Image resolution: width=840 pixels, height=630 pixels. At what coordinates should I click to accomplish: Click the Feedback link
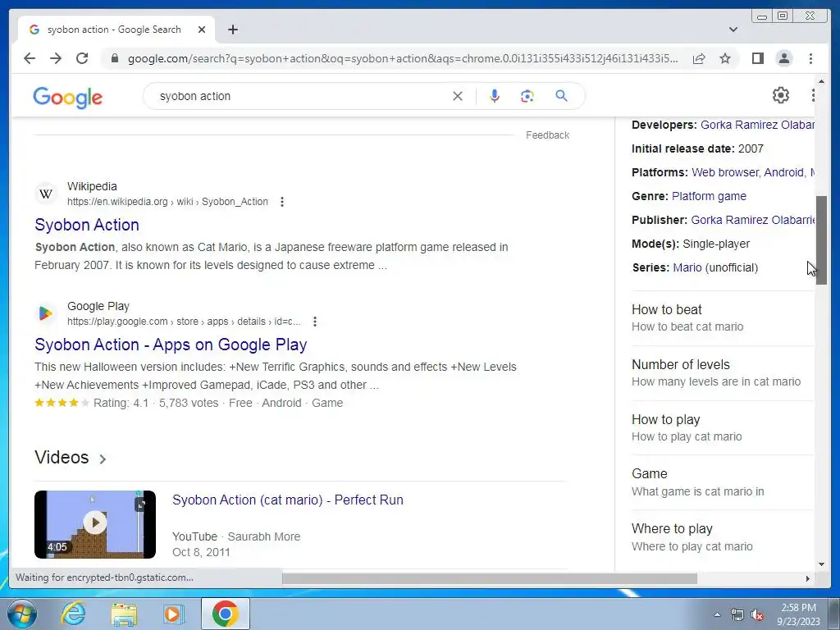pyautogui.click(x=547, y=135)
